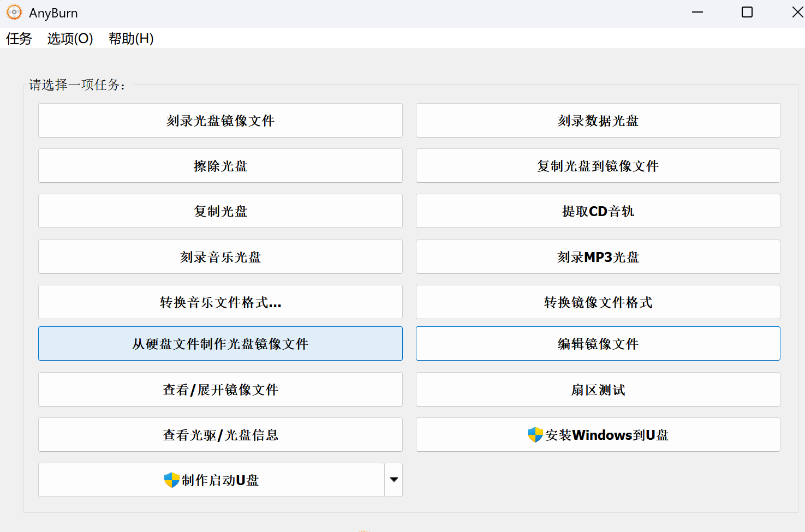This screenshot has height=532, width=805.
Task: Open 转换音乐文件格式... task
Action: pos(220,302)
